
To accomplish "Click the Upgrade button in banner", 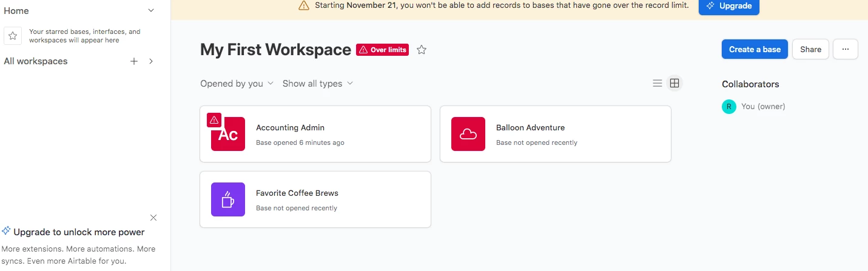I will (729, 6).
